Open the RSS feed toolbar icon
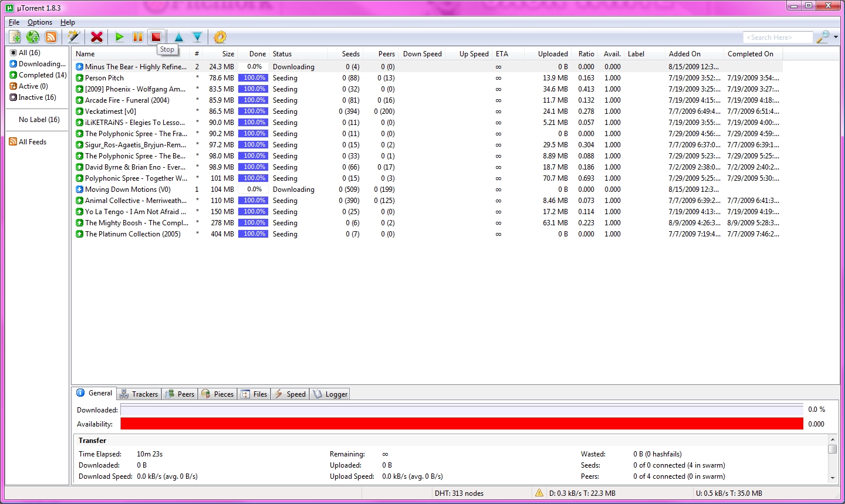Viewport: 845px width, 504px height. click(52, 37)
